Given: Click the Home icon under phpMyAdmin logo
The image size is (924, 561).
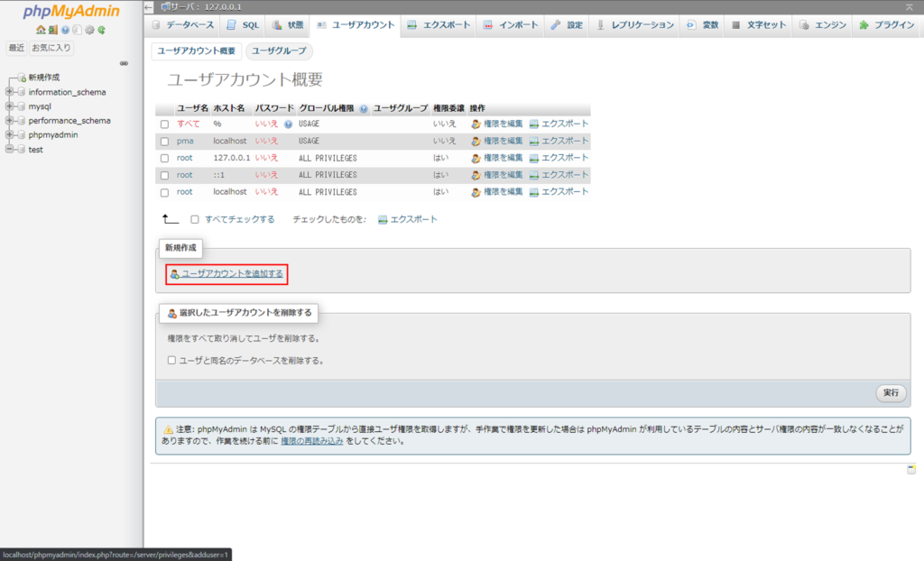Looking at the screenshot, I should click(x=41, y=30).
